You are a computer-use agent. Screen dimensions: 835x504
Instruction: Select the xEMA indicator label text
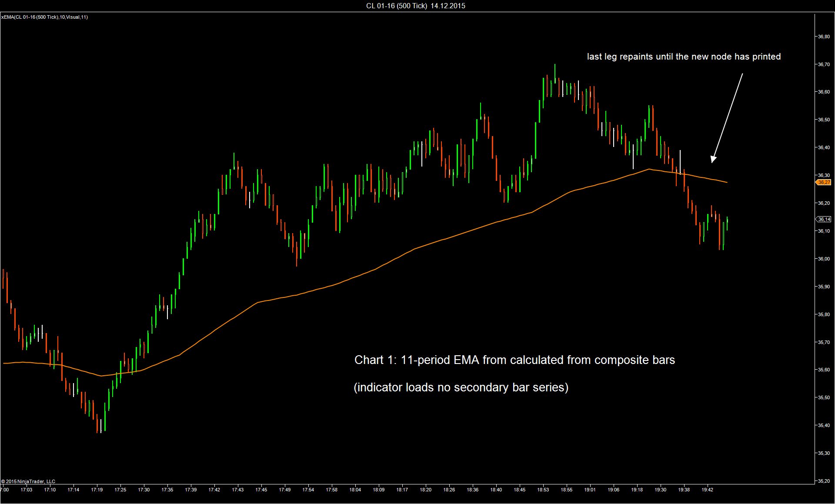[x=44, y=17]
